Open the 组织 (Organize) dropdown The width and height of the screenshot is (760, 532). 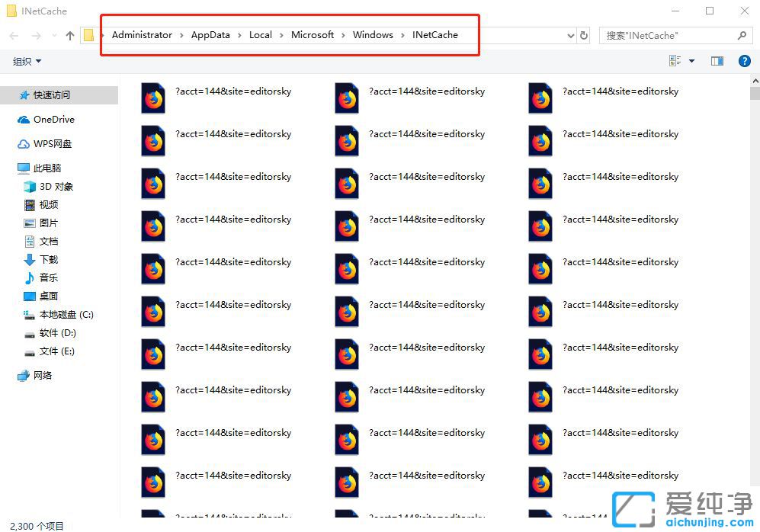26,60
